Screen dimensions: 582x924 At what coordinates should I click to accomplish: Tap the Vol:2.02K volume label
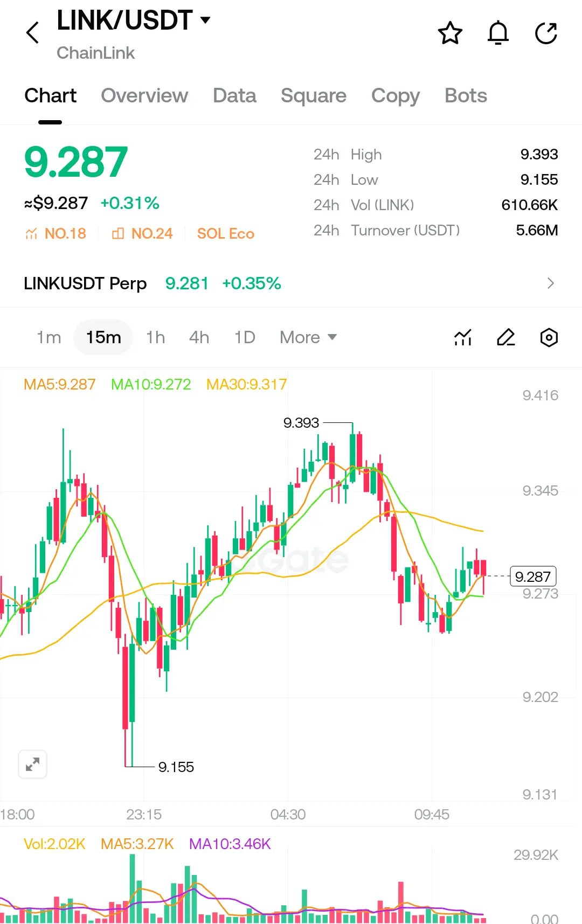coord(54,844)
